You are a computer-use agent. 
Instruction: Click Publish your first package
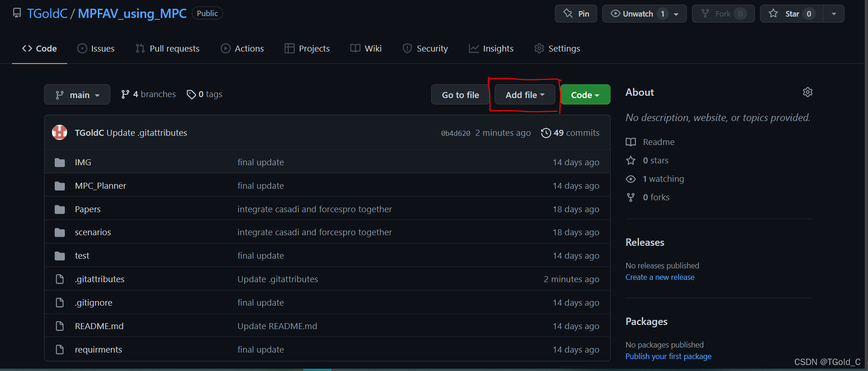[x=668, y=356]
